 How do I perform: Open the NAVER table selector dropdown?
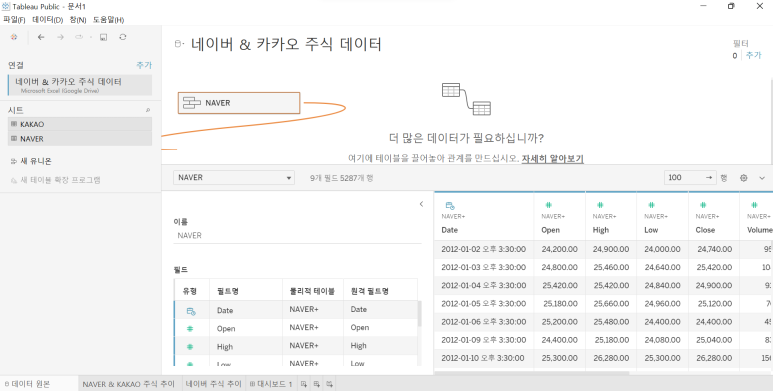234,178
